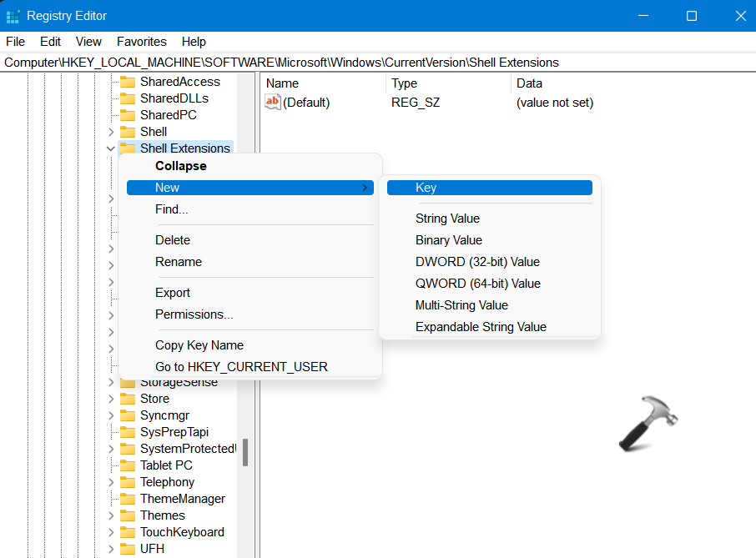Select the Syncmgr folder icon
The width and height of the screenshot is (756, 558).
coord(127,415)
